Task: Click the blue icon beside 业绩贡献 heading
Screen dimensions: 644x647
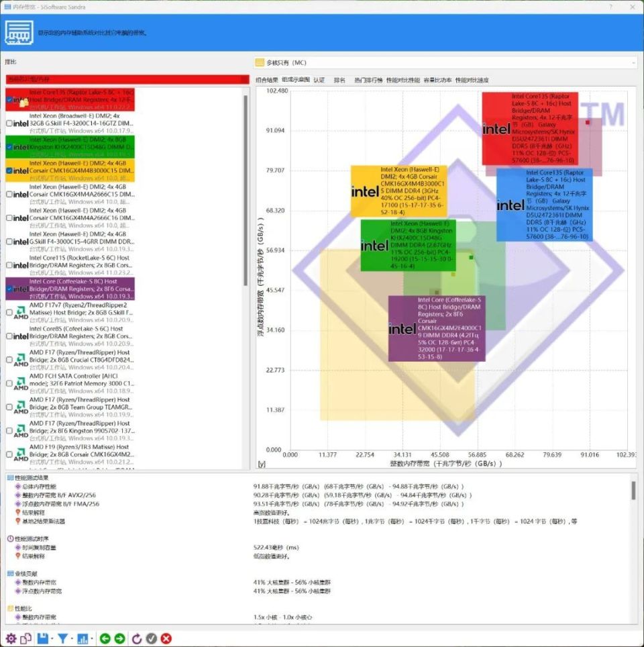Action: (x=11, y=574)
